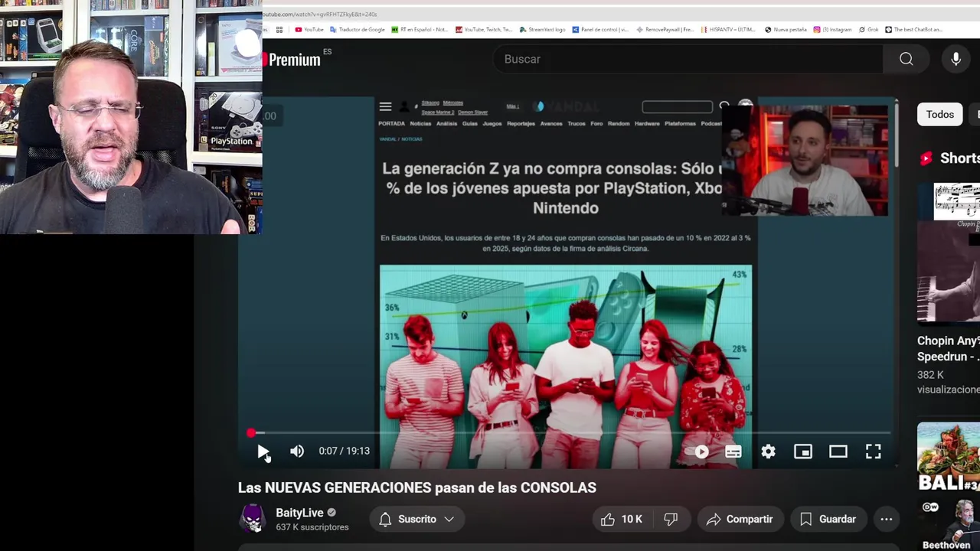Open the player settings gear
The height and width of the screenshot is (551, 980).
[769, 452]
